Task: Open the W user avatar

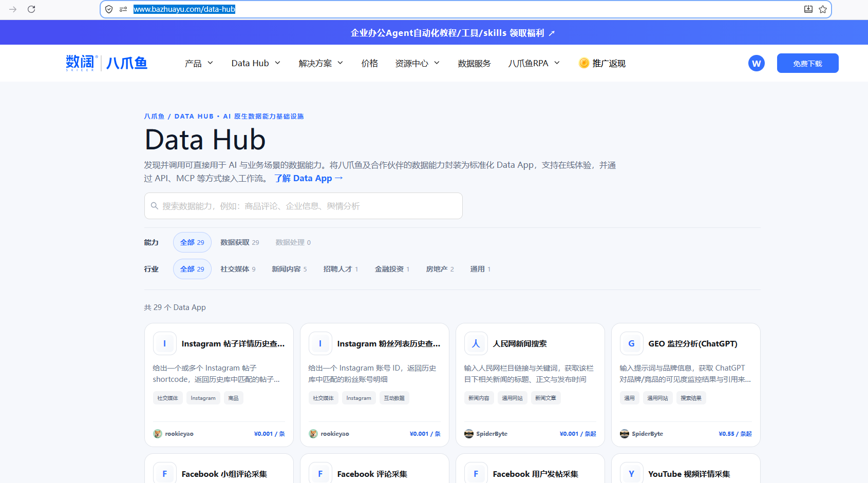Action: click(x=757, y=63)
